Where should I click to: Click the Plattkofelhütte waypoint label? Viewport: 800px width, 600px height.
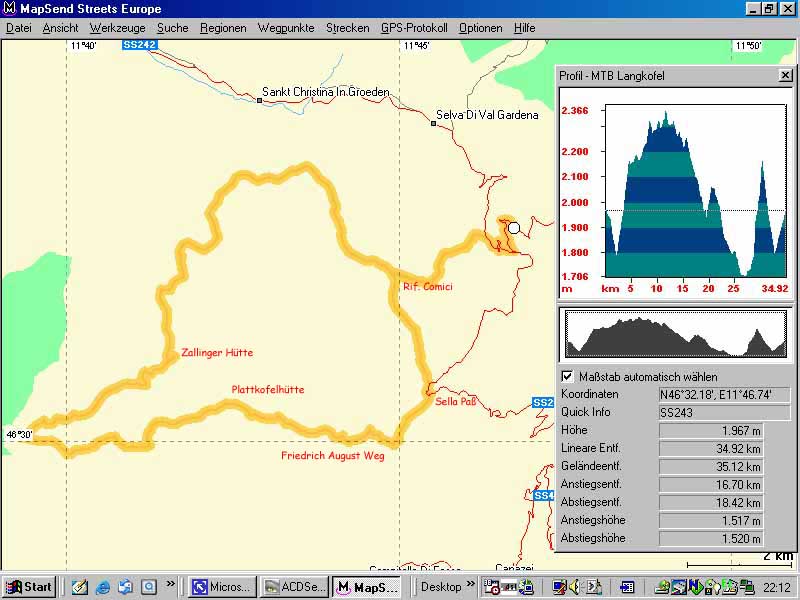pos(268,389)
